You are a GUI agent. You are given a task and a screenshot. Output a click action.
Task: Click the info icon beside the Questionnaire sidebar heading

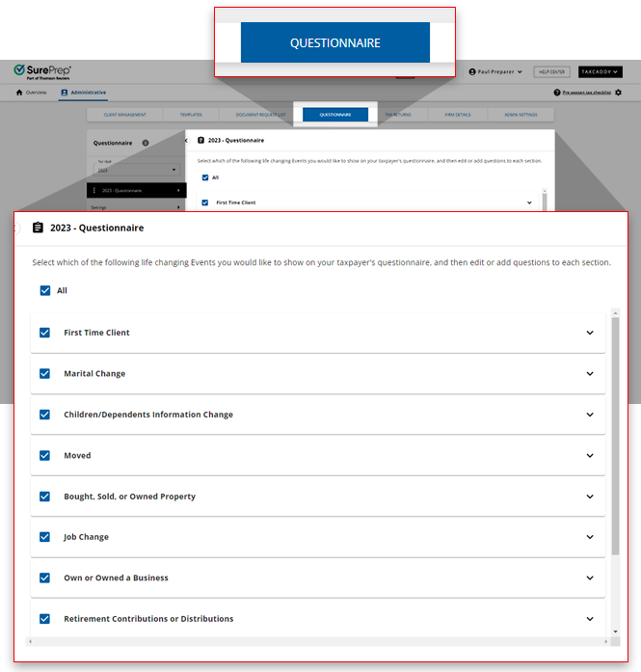(x=146, y=143)
